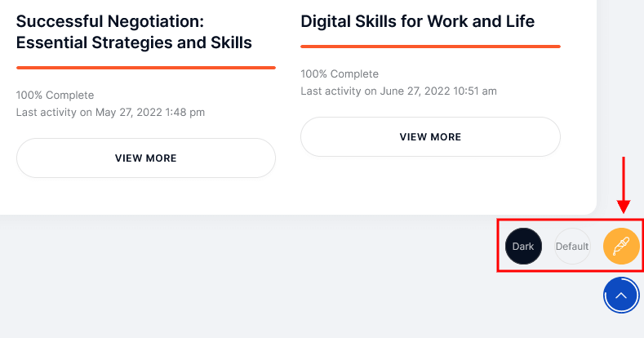Click the June 27, 2022 last activity text

tap(399, 91)
